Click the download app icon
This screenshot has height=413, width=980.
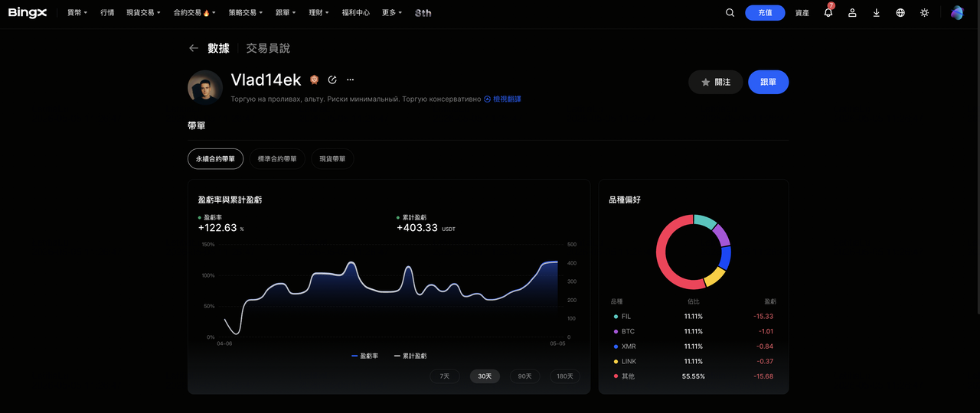pos(876,13)
